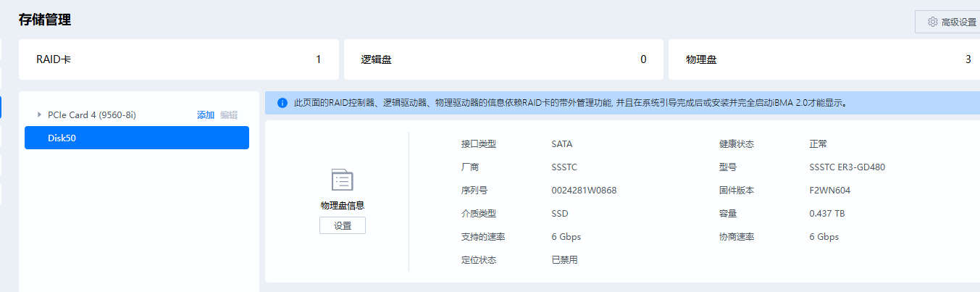This screenshot has height=292, width=980.
Task: Click the capacity value 0.437 TB
Action: point(827,214)
